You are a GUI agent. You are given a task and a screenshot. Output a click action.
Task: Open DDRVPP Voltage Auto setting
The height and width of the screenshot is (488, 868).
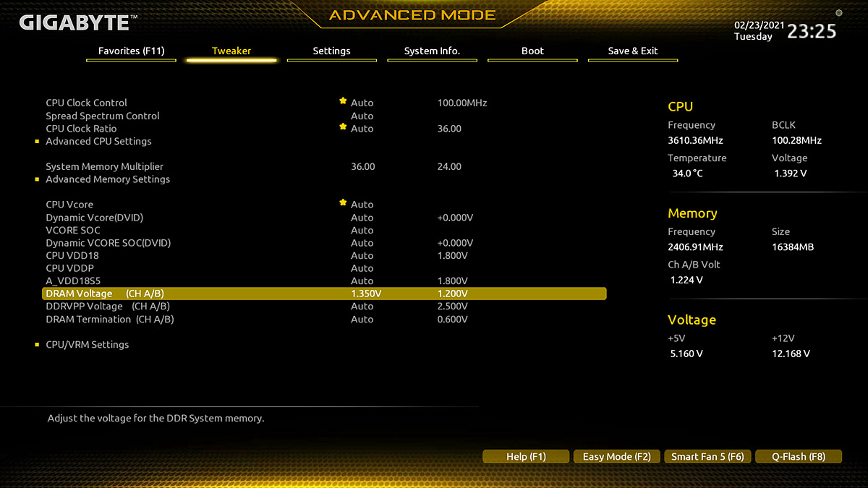coord(362,307)
